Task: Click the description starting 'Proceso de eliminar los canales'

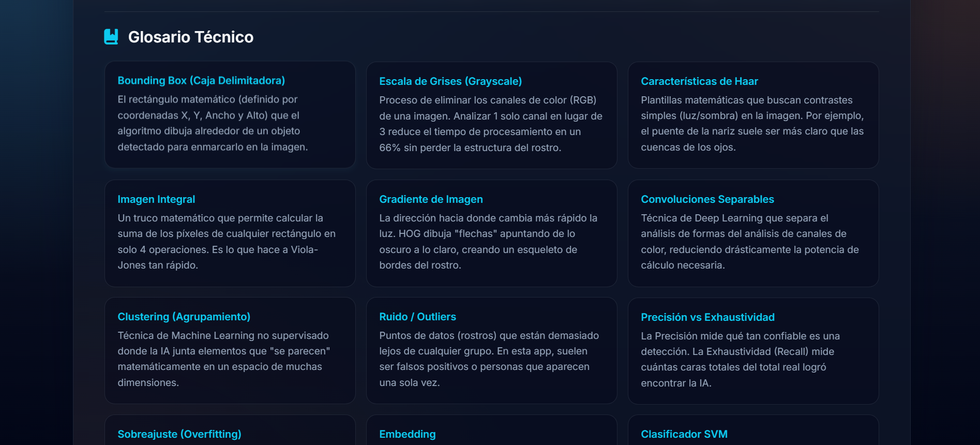Action: 491,124
